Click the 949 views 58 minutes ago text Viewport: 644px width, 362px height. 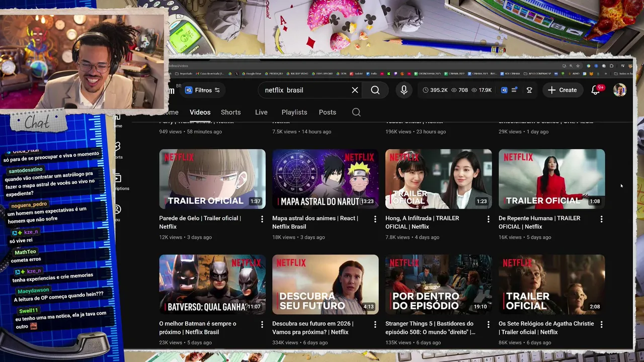click(x=190, y=132)
